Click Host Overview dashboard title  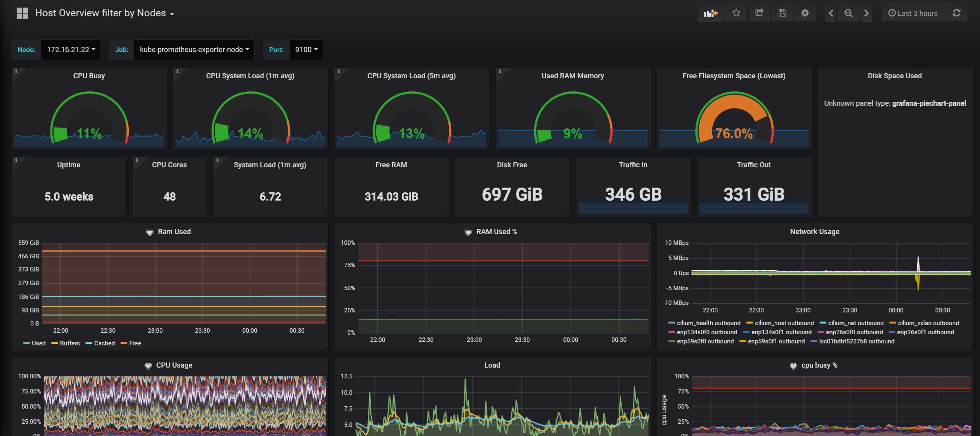click(x=101, y=13)
